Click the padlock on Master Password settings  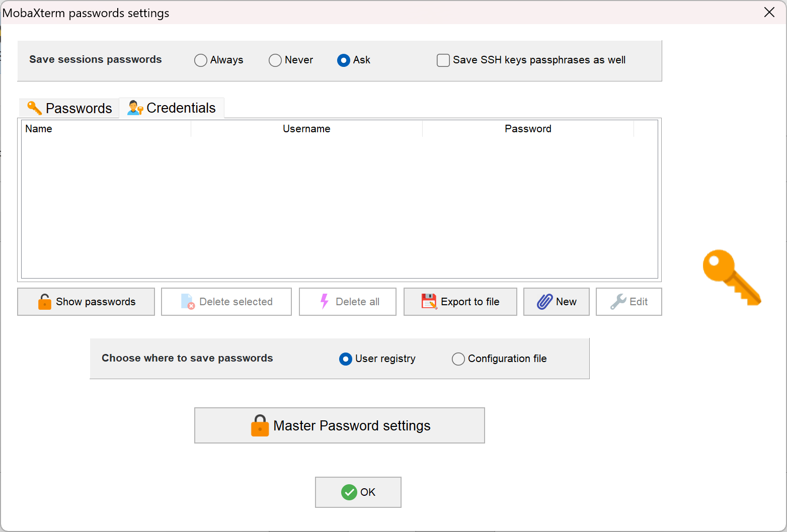click(x=260, y=425)
